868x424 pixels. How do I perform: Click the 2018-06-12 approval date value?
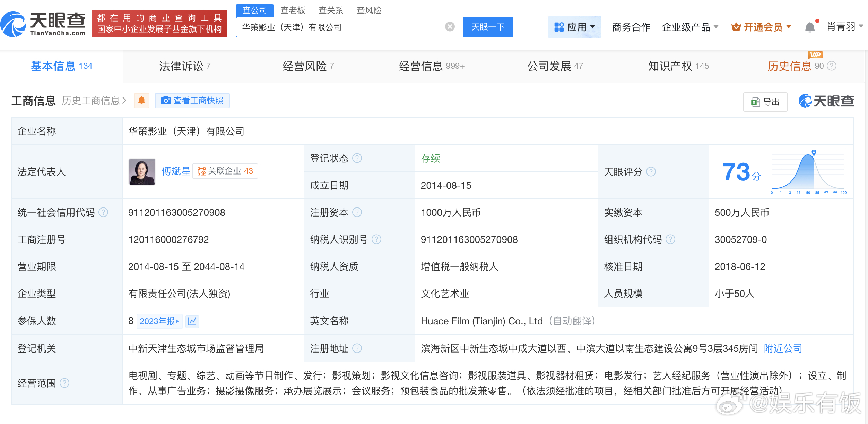(x=740, y=266)
